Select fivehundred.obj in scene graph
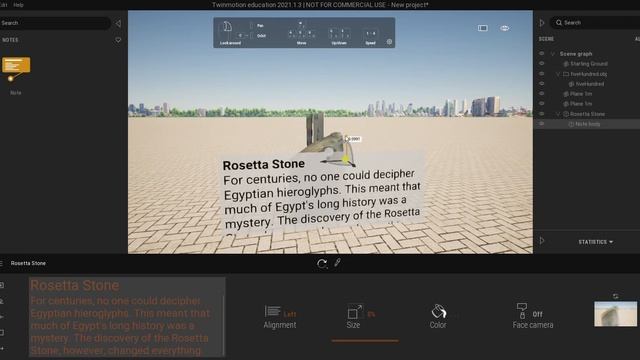Viewport: 640px width, 360px height. click(x=589, y=74)
